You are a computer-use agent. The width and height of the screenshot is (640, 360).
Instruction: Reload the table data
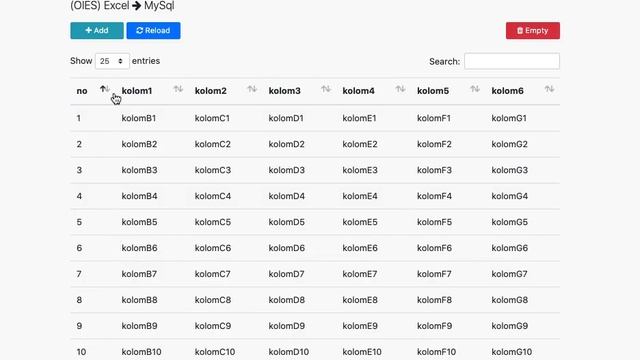pos(153,31)
